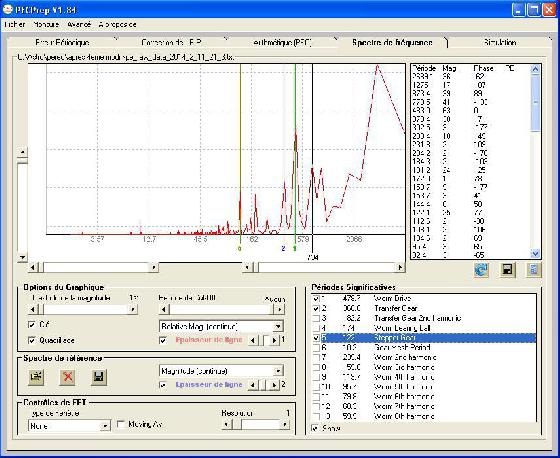Toggle the Quadrillage checkbox
560x458 pixels.
coord(32,340)
